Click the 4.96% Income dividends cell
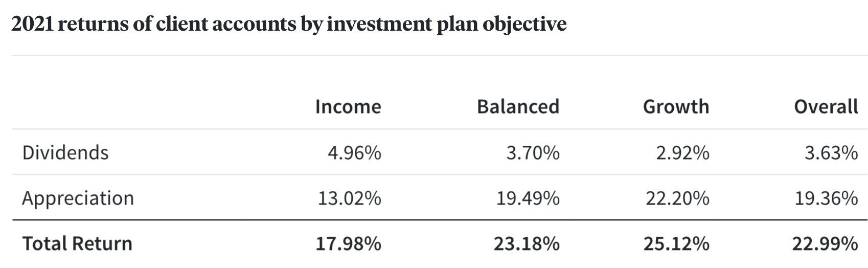The width and height of the screenshot is (868, 268). 354,152
